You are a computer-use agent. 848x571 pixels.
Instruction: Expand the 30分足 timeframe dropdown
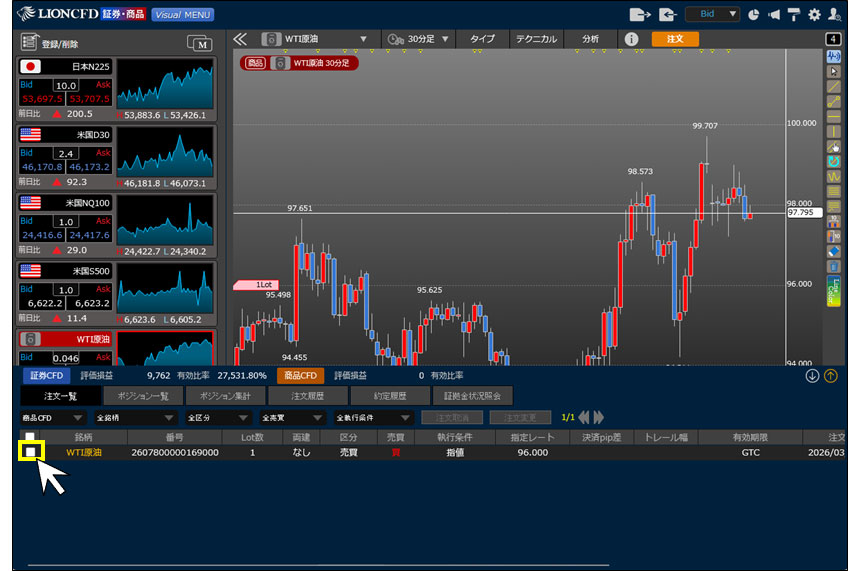coord(417,39)
